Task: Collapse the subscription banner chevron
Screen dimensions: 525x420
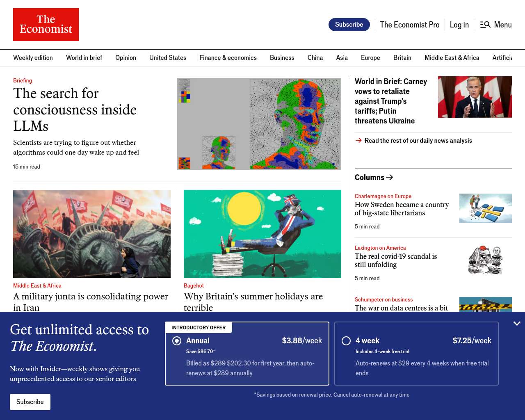Action: 517,324
